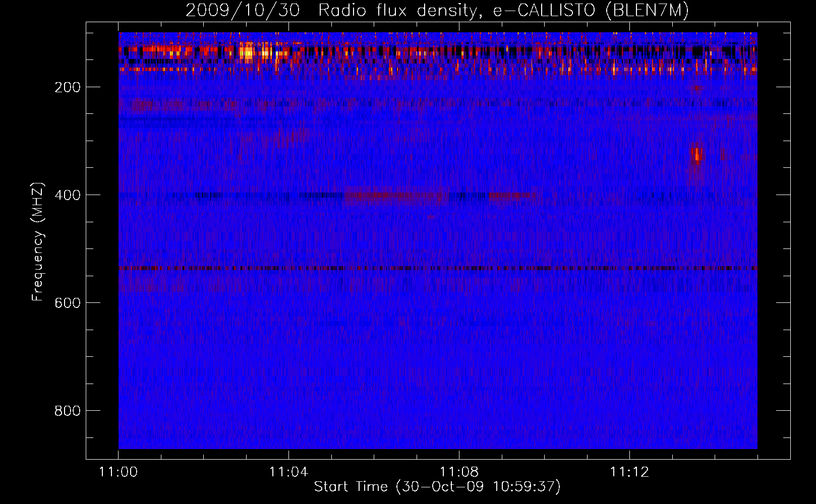Click the 11:00 time tick label
The image size is (816, 504).
(x=118, y=472)
